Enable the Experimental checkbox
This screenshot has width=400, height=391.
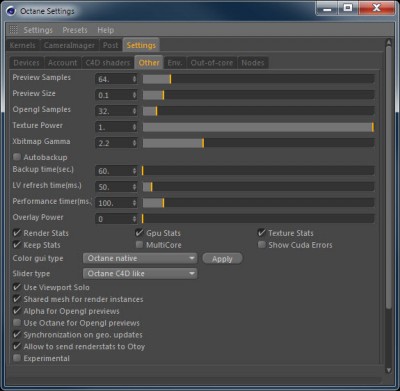coord(16,358)
